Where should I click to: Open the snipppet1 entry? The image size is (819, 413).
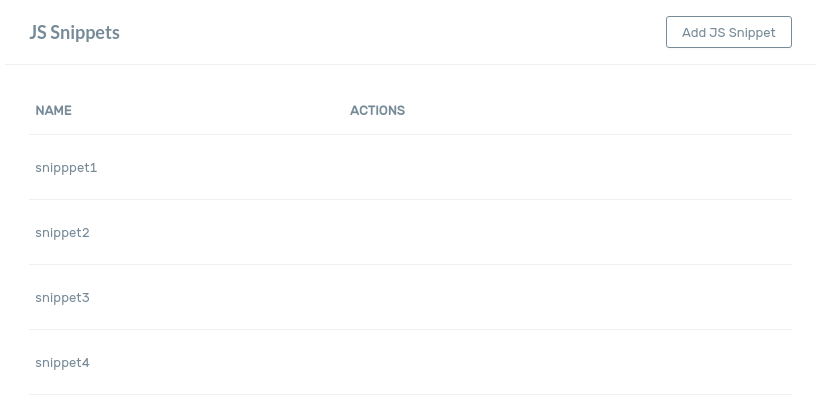66,168
